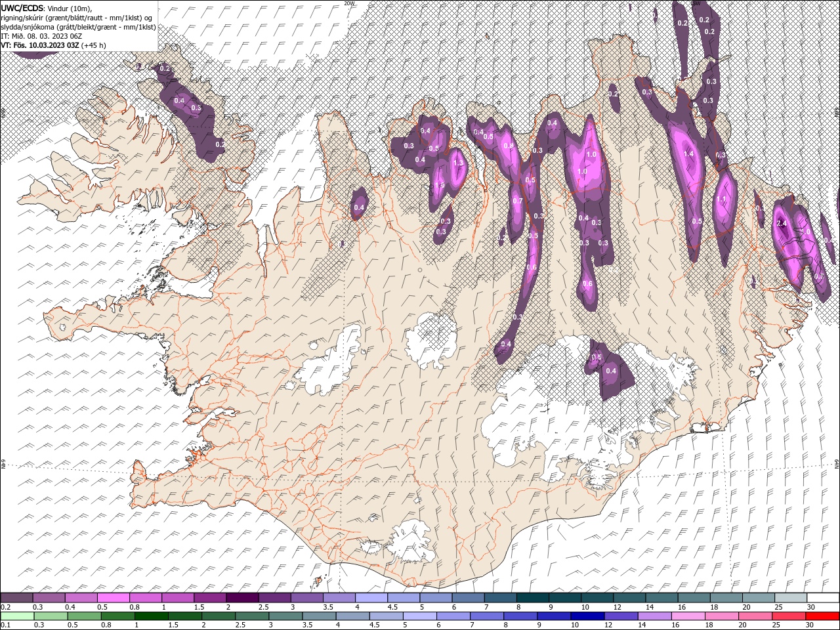This screenshot has width=840, height=630.
Task: Click the 'rigning/skúrir (grænt/blátt/rautt' legend description line
Action: 77,17
